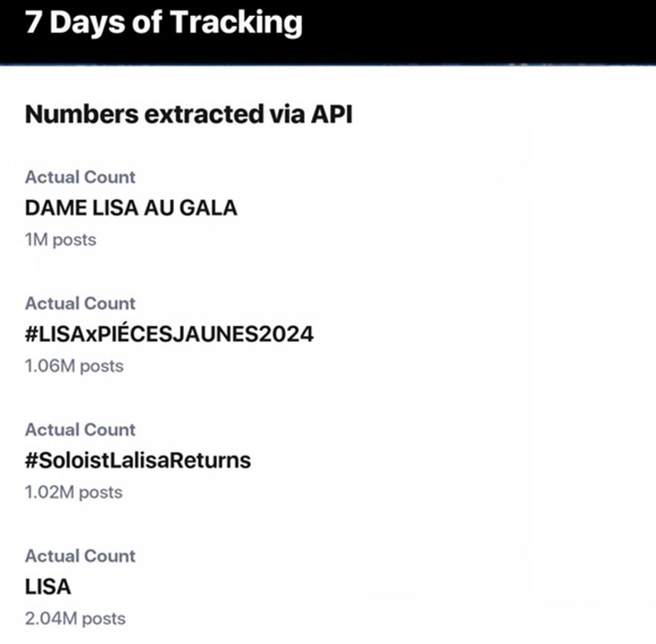Viewport: 656px width, 644px height.
Task: Click the Numbers extracted via API heading
Action: pos(188,114)
